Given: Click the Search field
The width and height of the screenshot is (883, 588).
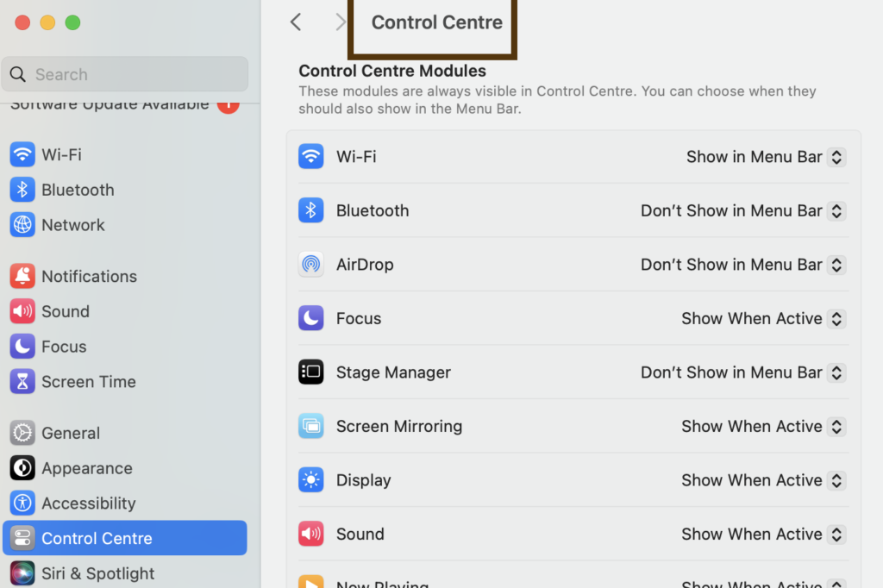Looking at the screenshot, I should pyautogui.click(x=129, y=74).
